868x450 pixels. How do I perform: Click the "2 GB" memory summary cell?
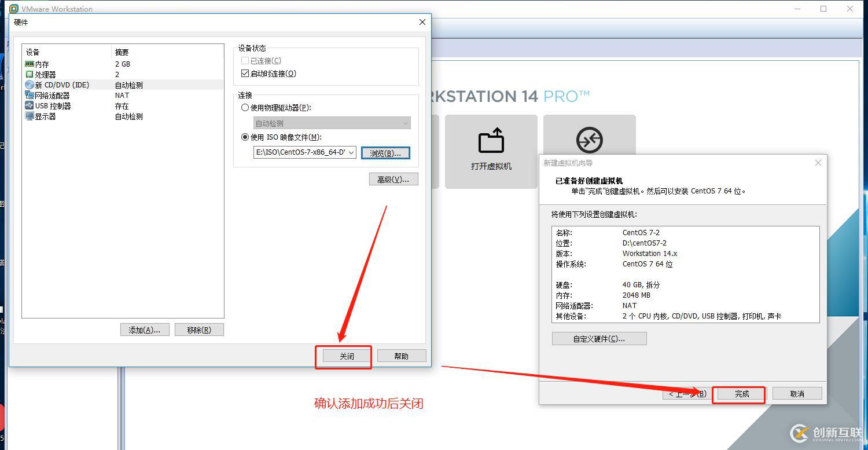pos(123,64)
